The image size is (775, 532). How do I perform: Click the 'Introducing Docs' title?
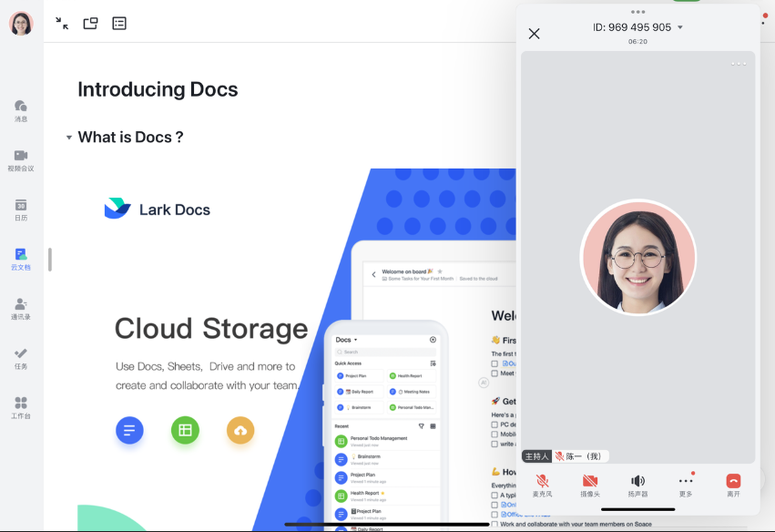pos(158,89)
